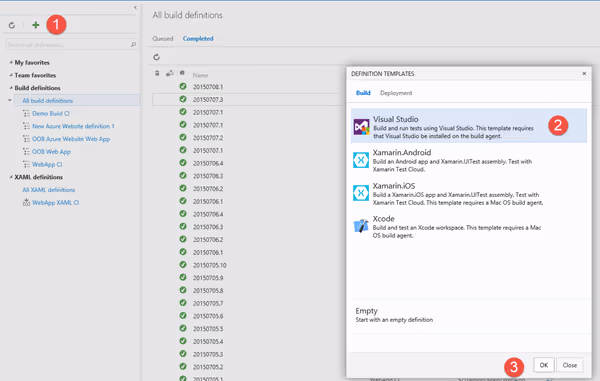This screenshot has width=600, height=381.
Task: Collapse the left pane with chevron
Action: click(x=135, y=7)
